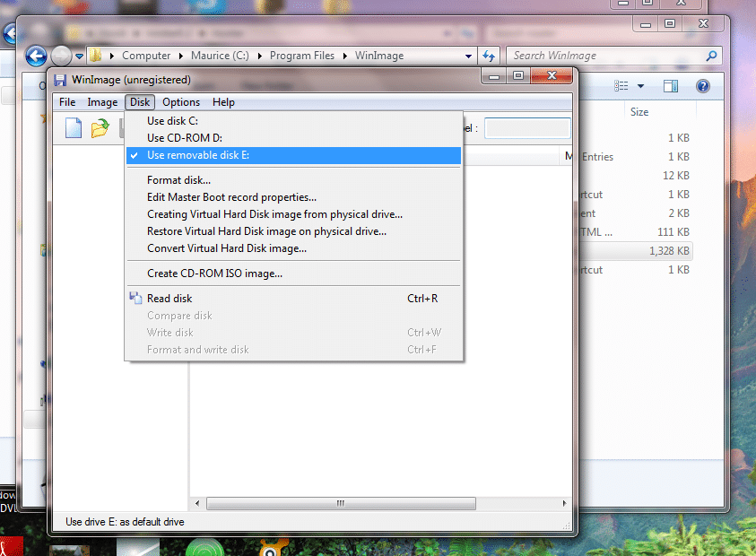This screenshot has width=756, height=556.
Task: Close the WinImage window
Action: pyautogui.click(x=552, y=76)
